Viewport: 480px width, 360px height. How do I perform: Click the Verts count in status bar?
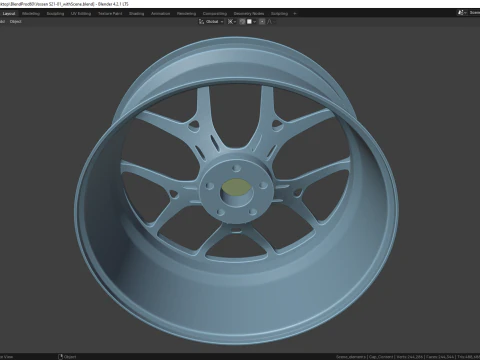(410, 357)
